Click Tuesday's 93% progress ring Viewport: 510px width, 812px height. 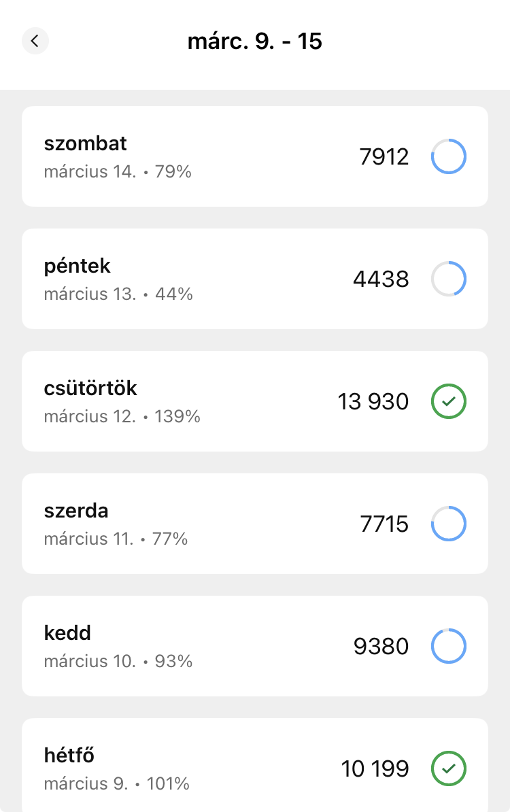click(x=449, y=646)
